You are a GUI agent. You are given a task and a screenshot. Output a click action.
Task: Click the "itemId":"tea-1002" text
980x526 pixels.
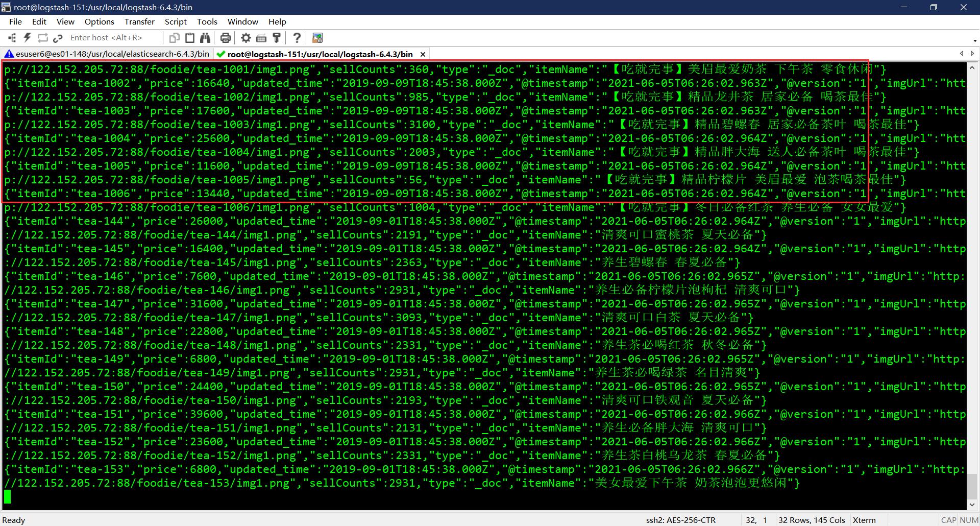(x=74, y=83)
